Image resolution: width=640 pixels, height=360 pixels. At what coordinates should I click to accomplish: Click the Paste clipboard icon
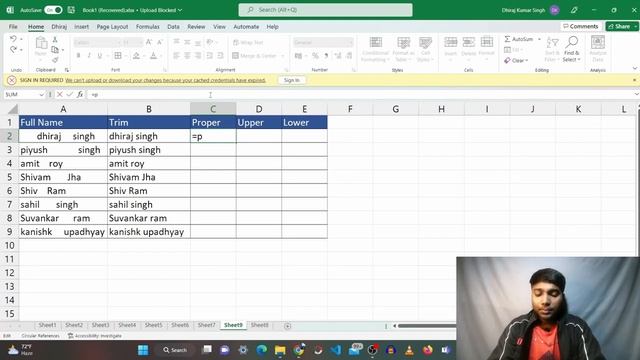(41, 43)
